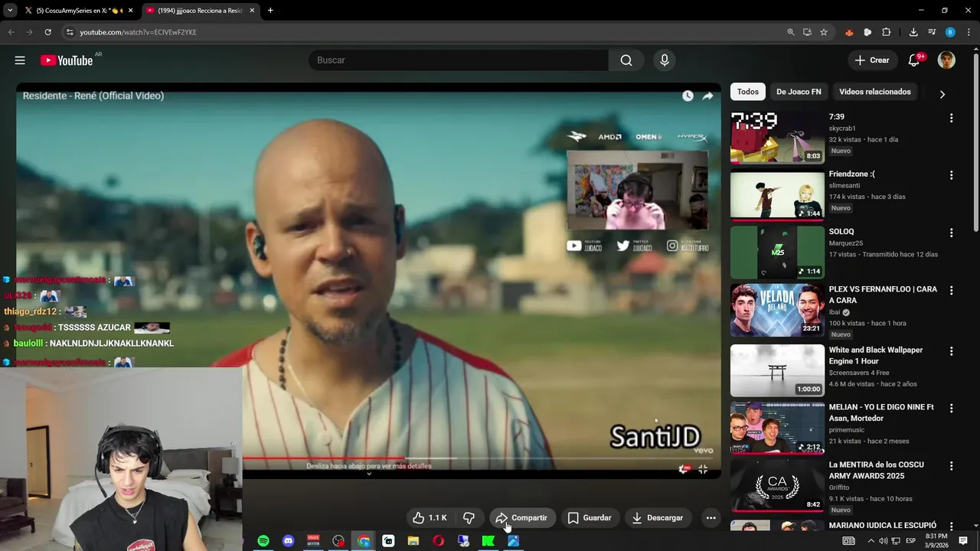Open the Friendzone :( video thumbnail
Viewport: 980px width, 551px height.
coord(777,194)
